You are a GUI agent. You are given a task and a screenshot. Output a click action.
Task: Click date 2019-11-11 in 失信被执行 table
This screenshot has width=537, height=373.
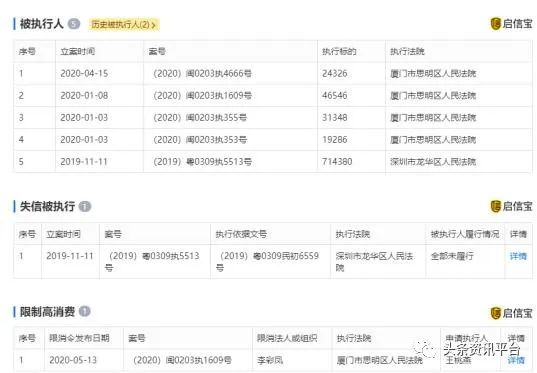[x=70, y=256]
